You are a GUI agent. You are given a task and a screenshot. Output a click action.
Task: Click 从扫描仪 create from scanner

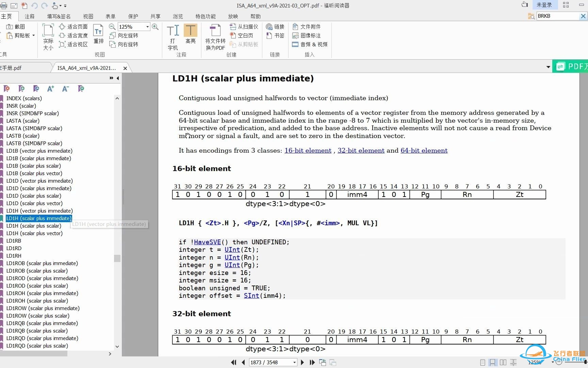coord(244,27)
